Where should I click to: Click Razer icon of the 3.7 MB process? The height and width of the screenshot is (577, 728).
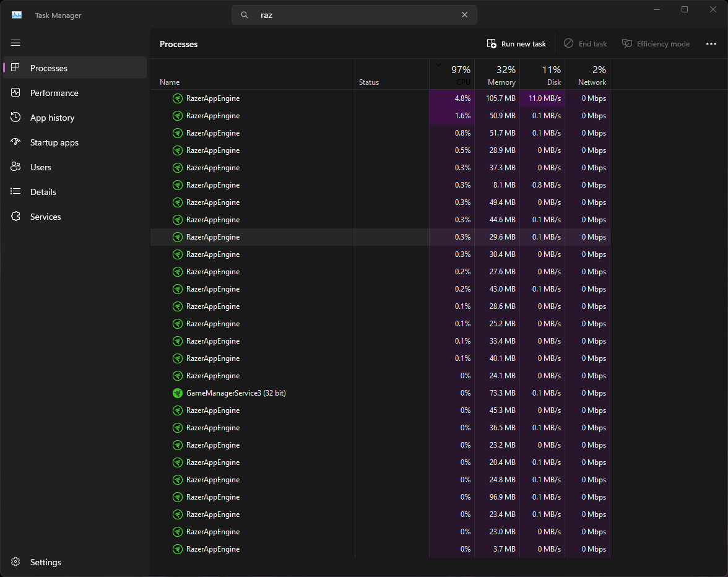177,549
